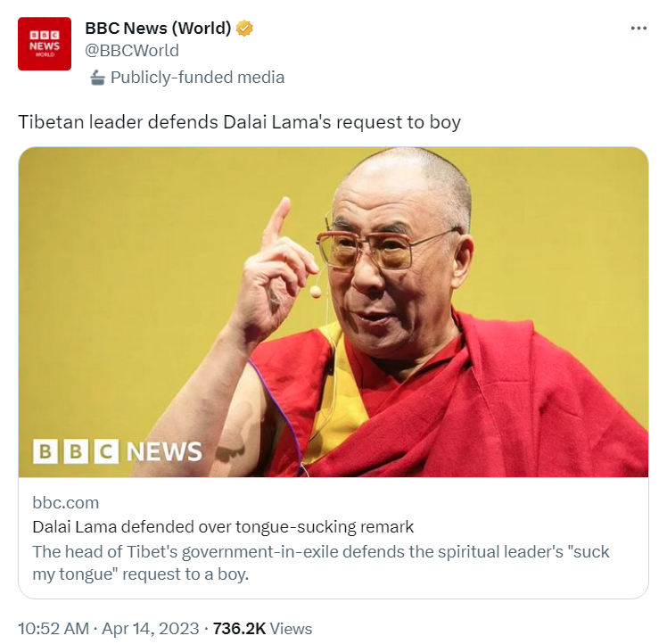This screenshot has height=644, width=667.
Task: Open the article preview photo
Action: (x=333, y=312)
